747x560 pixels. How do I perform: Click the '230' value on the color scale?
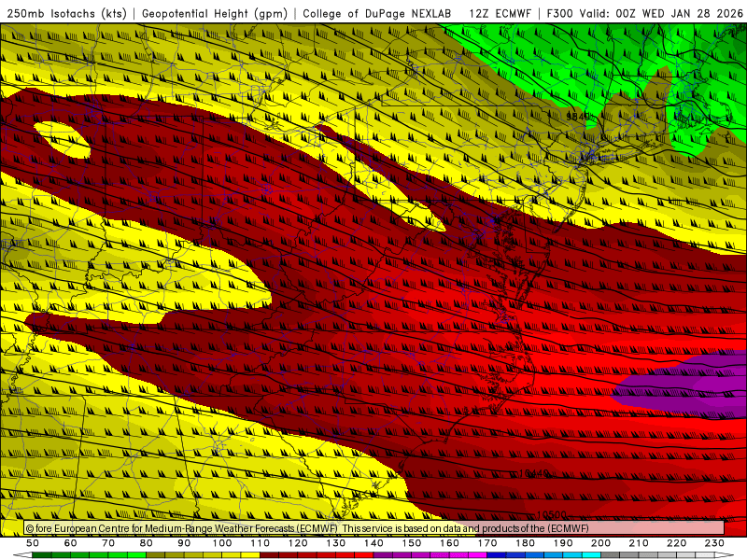[x=714, y=543]
